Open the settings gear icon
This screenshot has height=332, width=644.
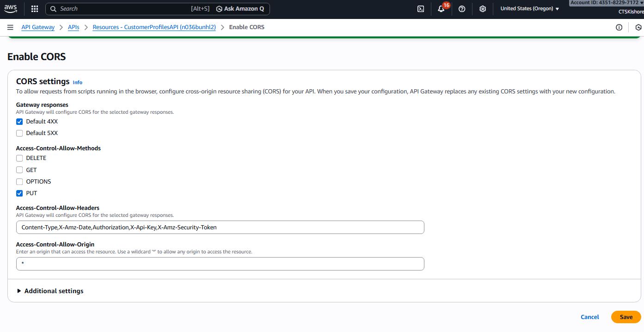483,9
